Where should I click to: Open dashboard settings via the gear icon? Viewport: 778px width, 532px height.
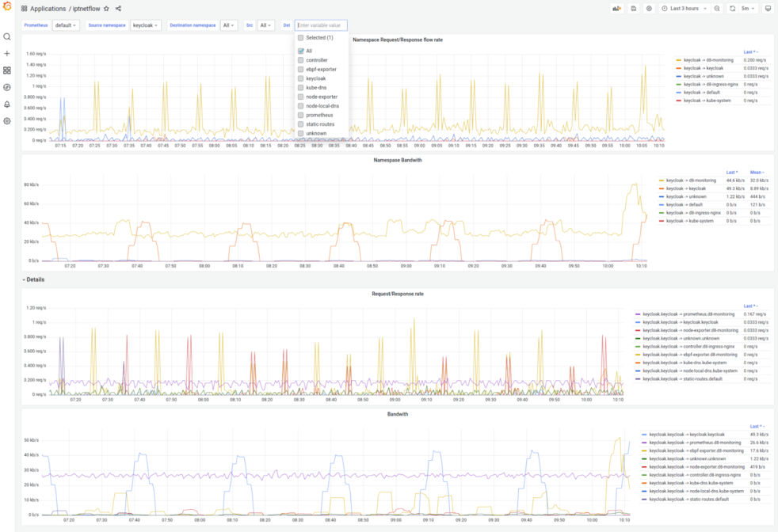coord(649,8)
